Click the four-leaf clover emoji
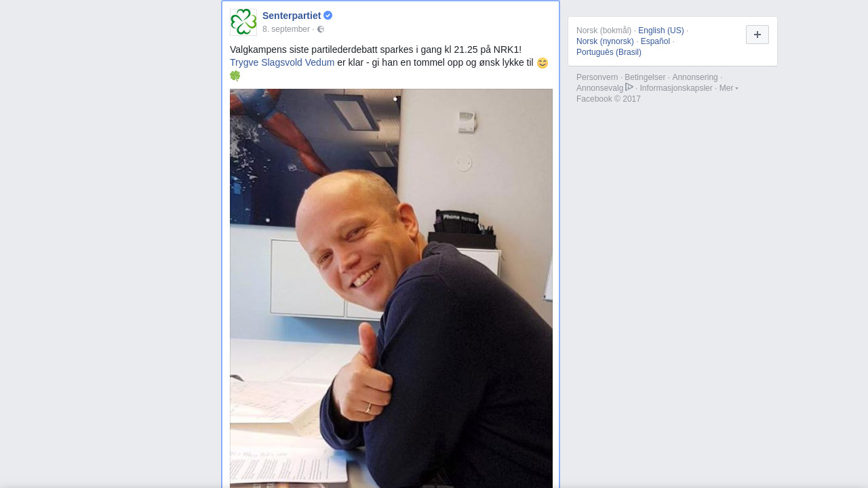 coord(235,76)
